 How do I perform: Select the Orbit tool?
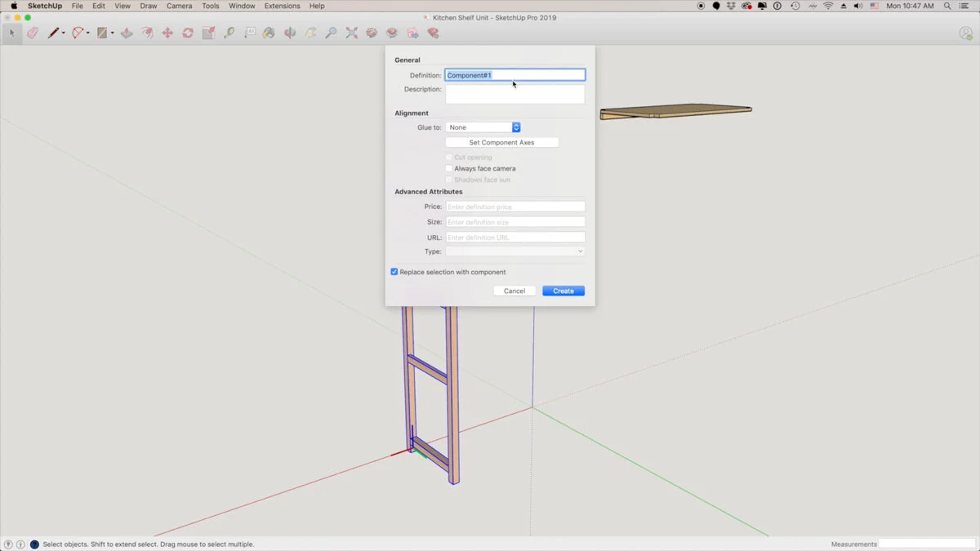290,33
